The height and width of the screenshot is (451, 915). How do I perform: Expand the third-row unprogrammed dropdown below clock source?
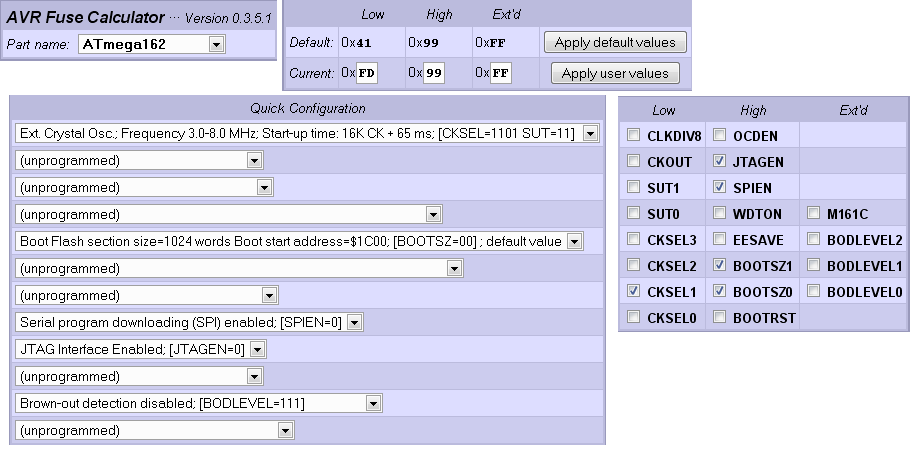point(144,187)
